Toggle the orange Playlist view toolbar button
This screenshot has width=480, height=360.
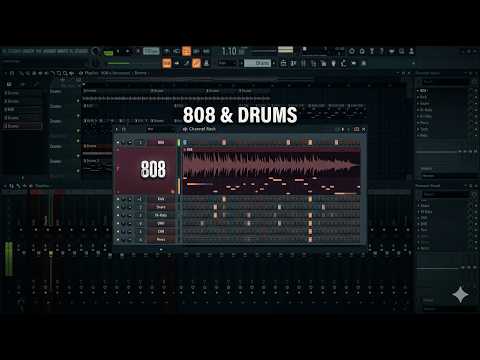tap(167, 63)
